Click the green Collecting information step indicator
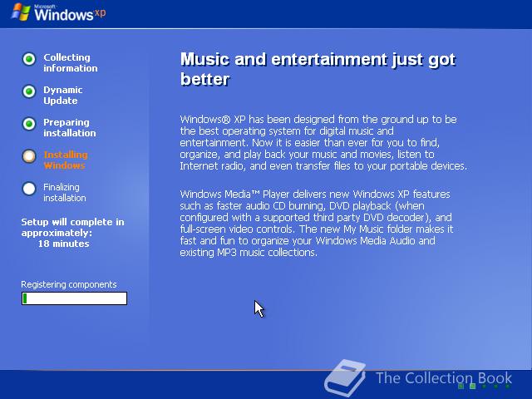Image resolution: width=532 pixels, height=399 pixels. tap(29, 59)
